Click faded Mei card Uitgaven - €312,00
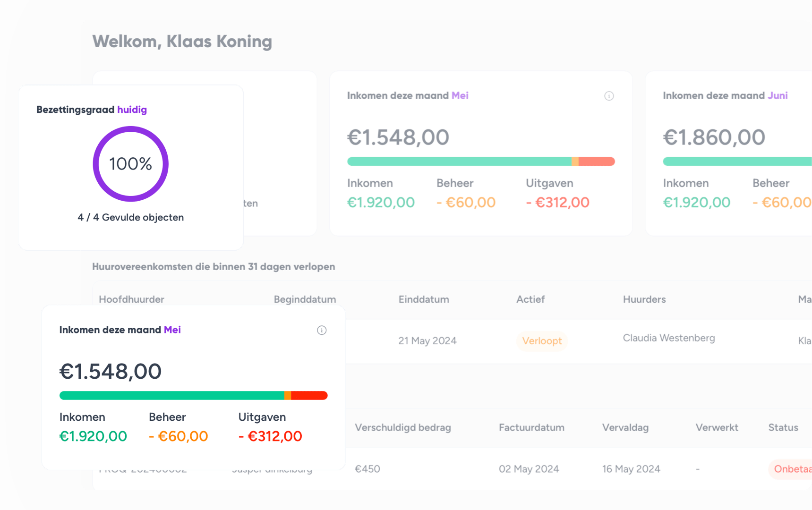Screen dimensions: 812x510 [558, 202]
